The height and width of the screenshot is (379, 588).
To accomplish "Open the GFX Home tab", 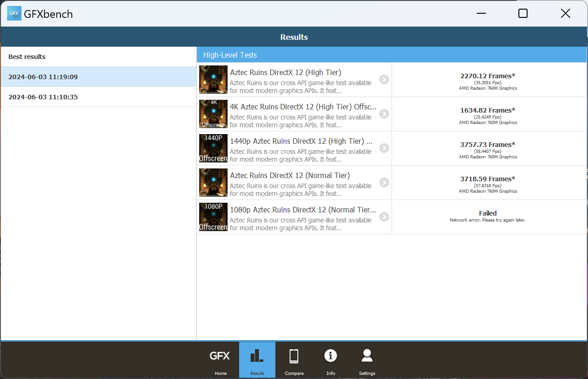I will coord(220,360).
